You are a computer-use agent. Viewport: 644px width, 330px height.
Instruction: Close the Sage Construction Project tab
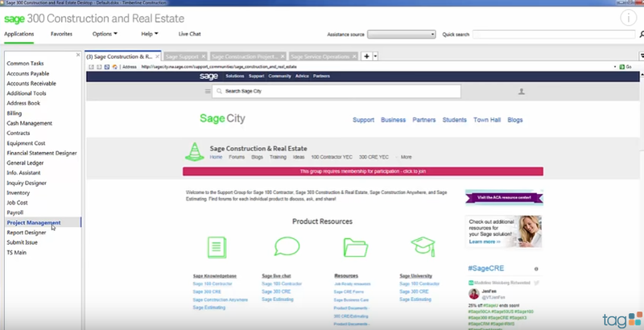click(x=283, y=56)
